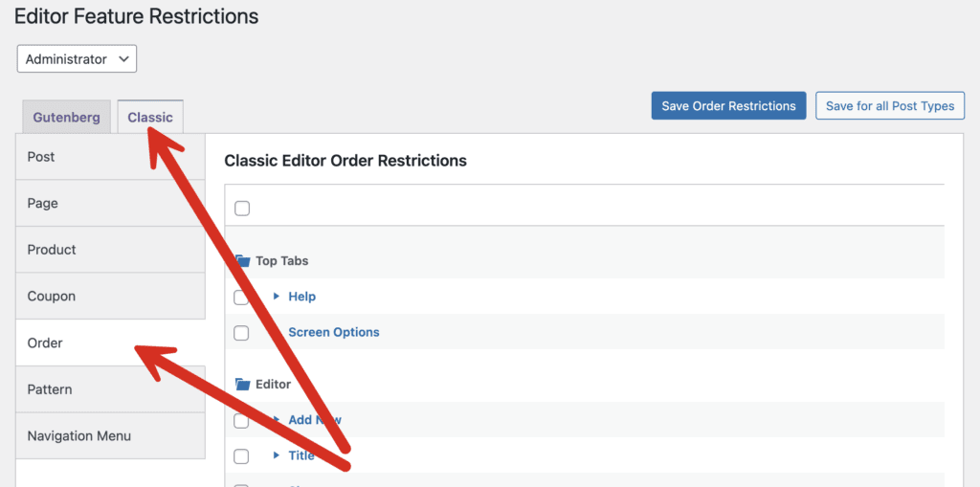
Task: Check the Add New restriction checkbox
Action: (241, 421)
